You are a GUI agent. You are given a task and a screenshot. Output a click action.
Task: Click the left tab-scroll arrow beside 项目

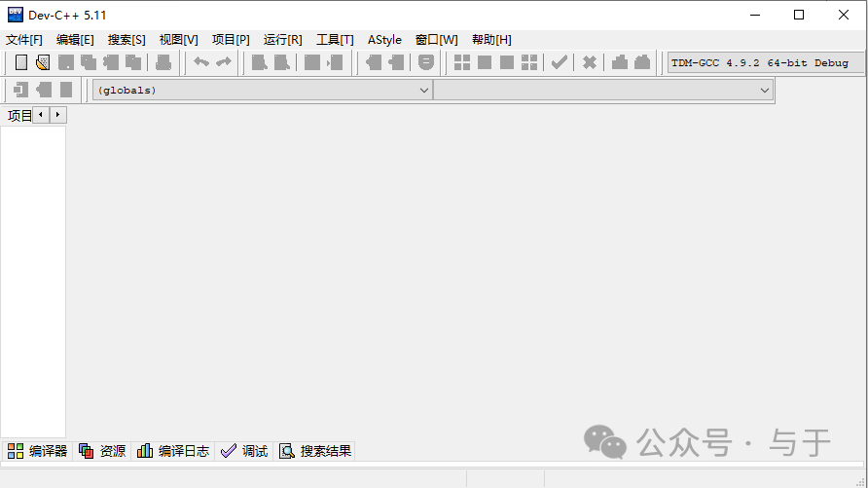click(41, 115)
